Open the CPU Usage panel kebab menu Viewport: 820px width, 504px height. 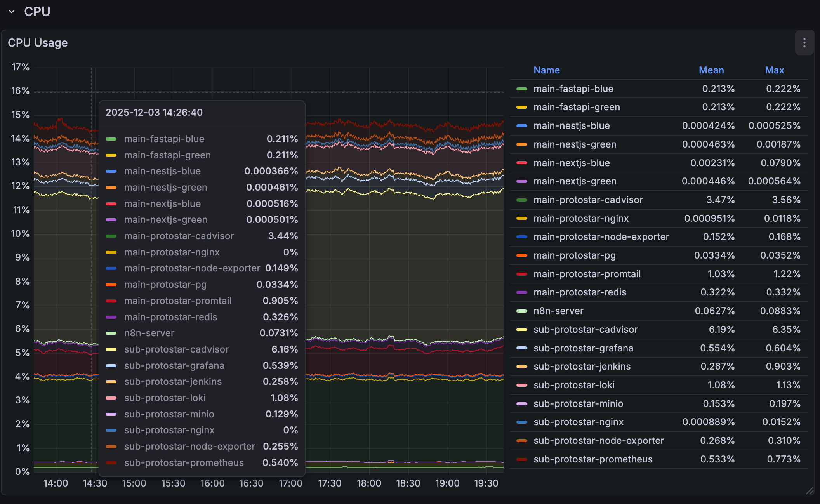(x=804, y=43)
